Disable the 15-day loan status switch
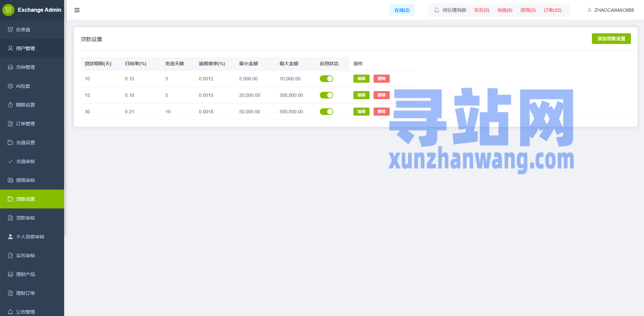 pyautogui.click(x=327, y=95)
